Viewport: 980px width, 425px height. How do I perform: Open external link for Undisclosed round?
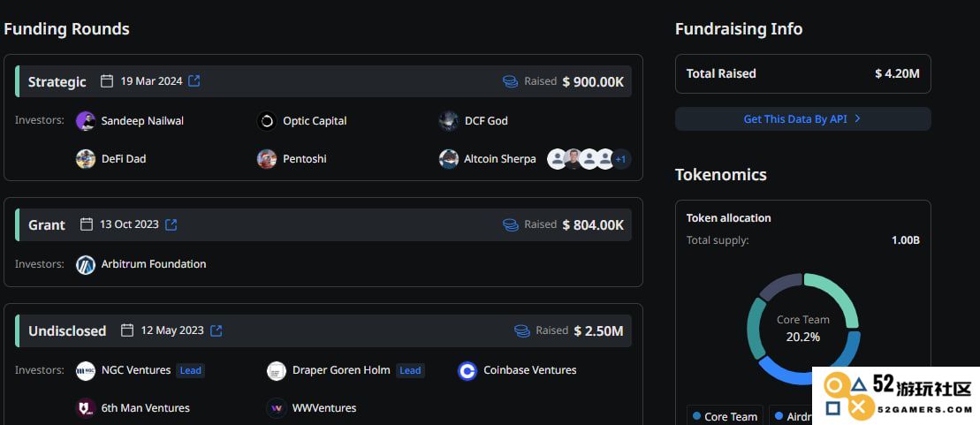pos(216,330)
